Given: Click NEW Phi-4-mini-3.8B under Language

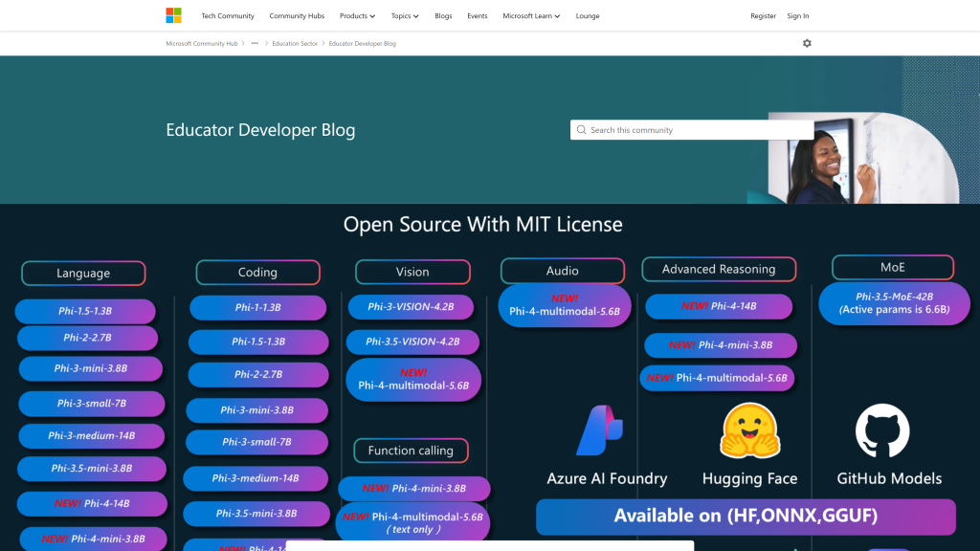Looking at the screenshot, I should (93, 539).
